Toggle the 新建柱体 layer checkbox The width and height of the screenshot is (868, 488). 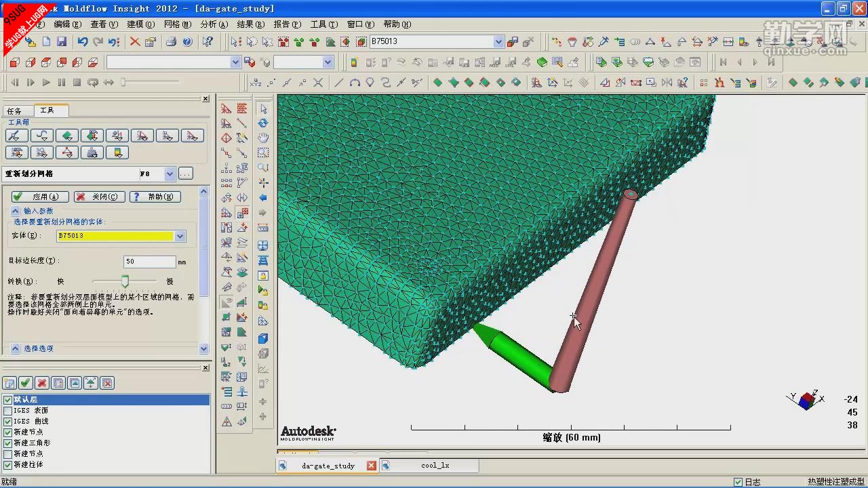coord(8,465)
